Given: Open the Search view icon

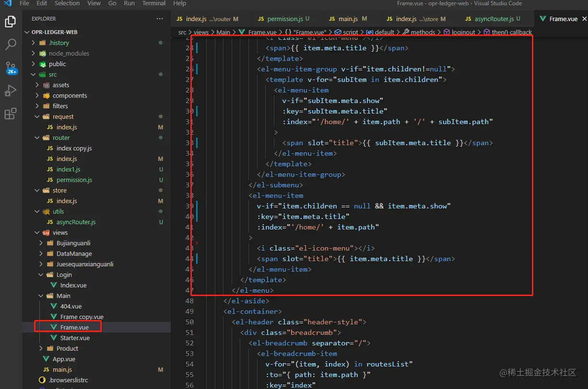Looking at the screenshot, I should 10,45.
